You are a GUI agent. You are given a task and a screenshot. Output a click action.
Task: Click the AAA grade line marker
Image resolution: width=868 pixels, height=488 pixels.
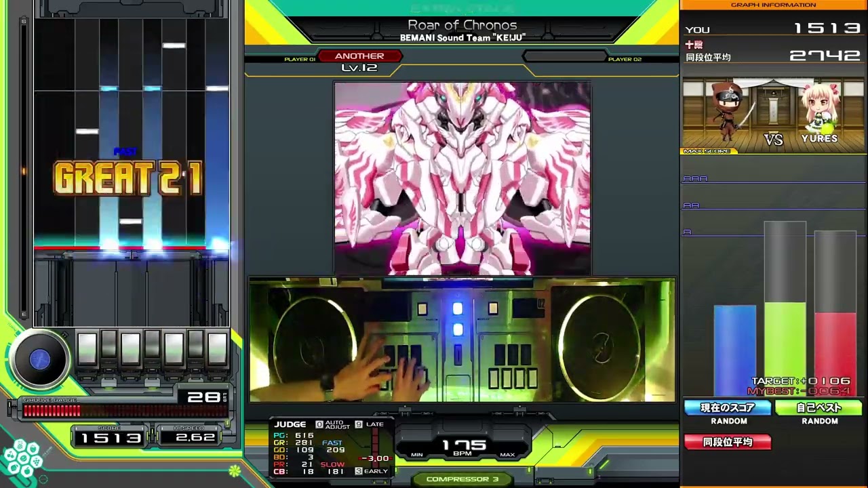695,179
